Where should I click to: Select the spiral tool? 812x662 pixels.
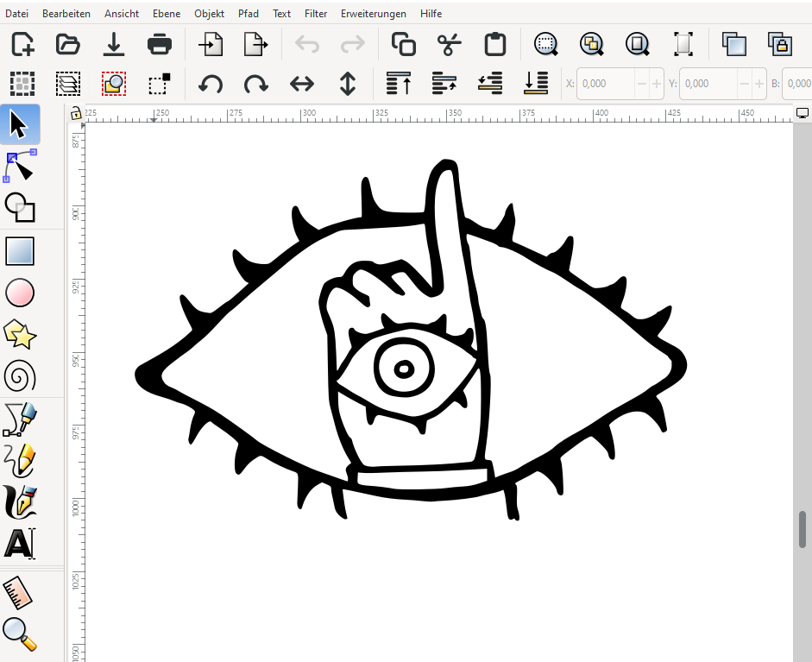19,376
